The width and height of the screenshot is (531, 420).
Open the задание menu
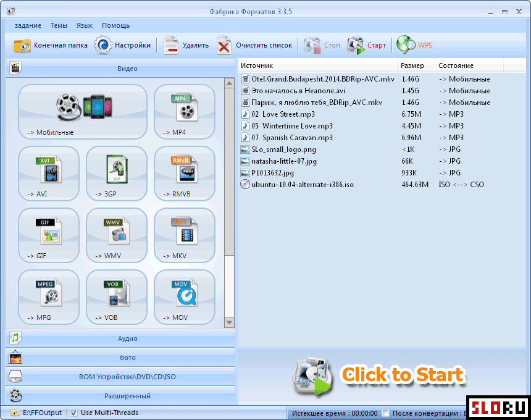point(28,25)
